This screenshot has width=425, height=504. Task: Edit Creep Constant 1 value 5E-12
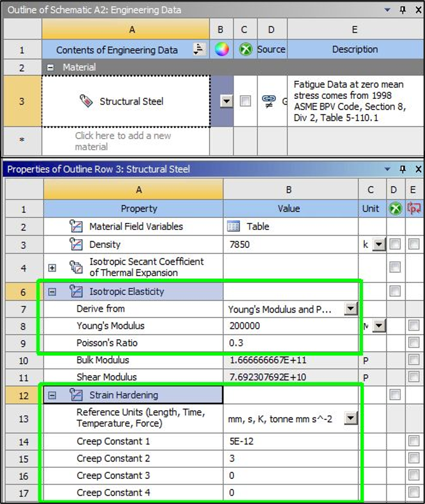[x=290, y=441]
